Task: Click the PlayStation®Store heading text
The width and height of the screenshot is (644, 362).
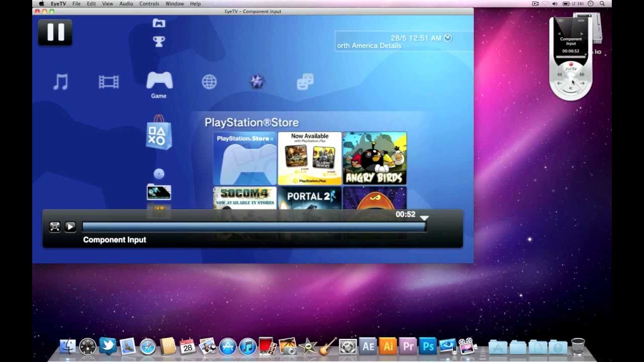Action: (x=252, y=122)
